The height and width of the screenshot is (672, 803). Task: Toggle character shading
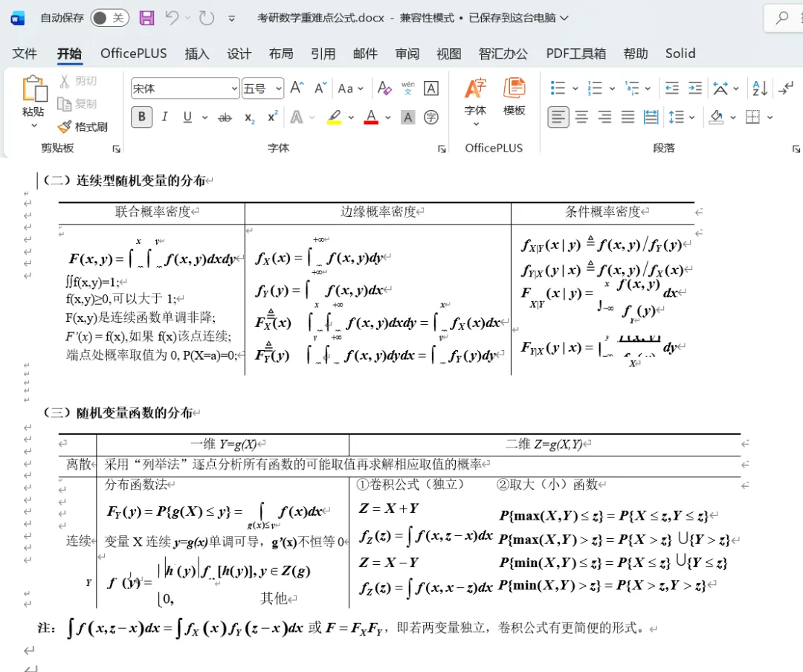click(x=407, y=117)
